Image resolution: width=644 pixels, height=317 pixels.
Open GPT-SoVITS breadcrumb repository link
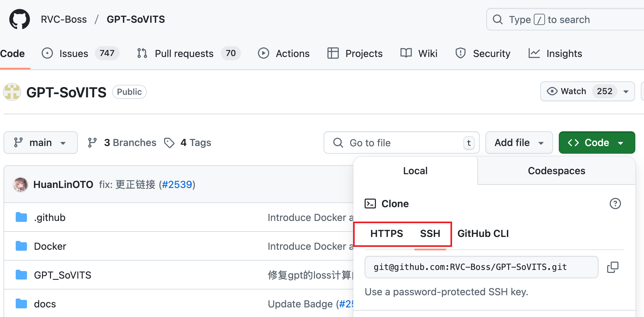[136, 19]
